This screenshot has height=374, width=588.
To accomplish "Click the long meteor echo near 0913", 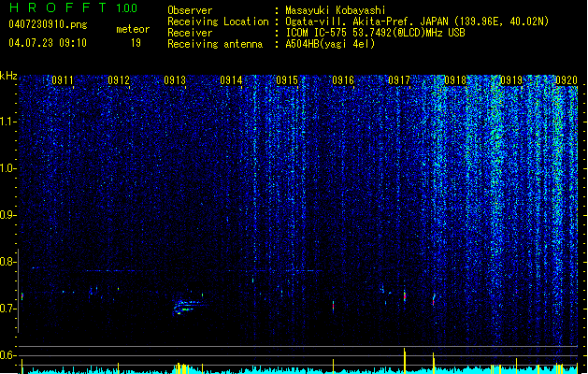I will tap(188, 307).
